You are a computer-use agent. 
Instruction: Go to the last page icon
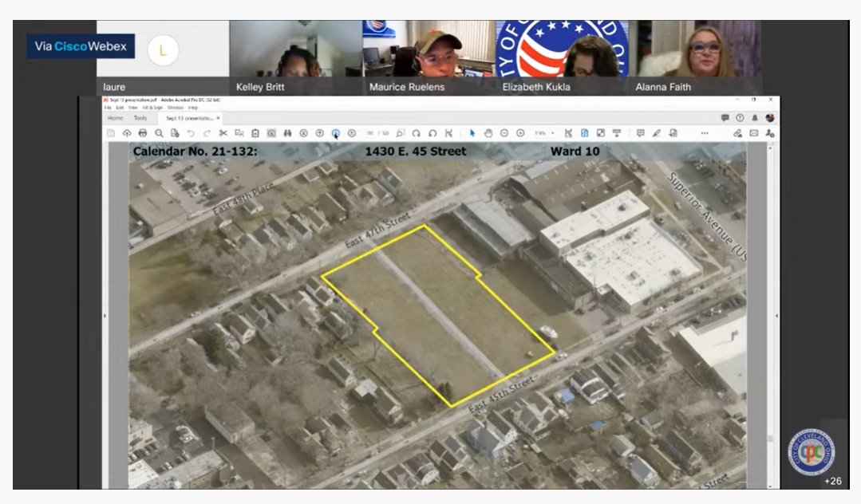pyautogui.click(x=352, y=133)
